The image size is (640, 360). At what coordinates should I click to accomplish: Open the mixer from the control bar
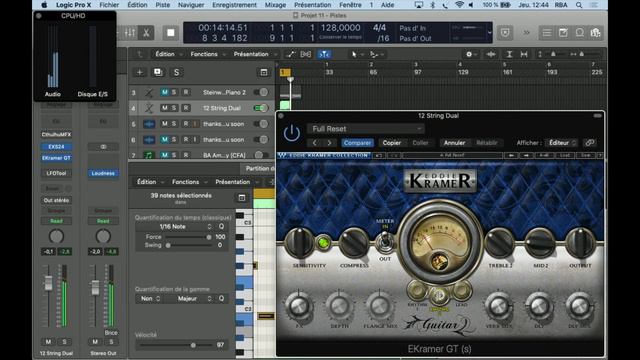[130, 33]
